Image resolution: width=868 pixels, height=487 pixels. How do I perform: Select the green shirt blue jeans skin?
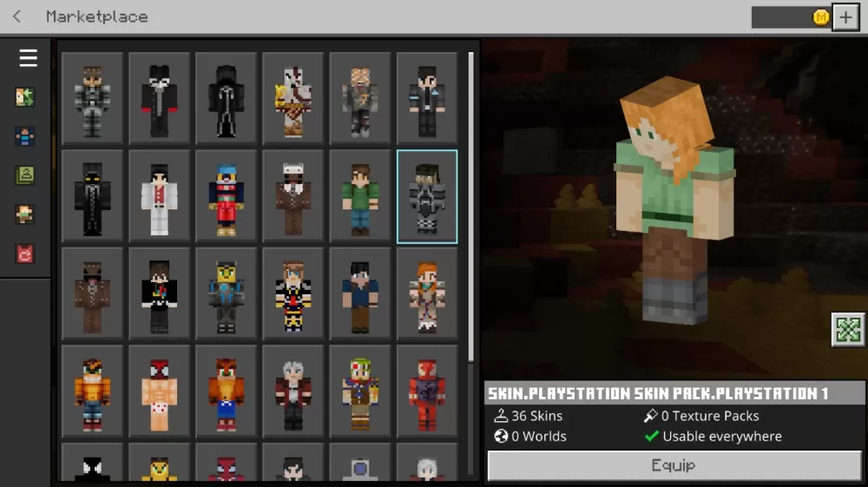point(360,196)
